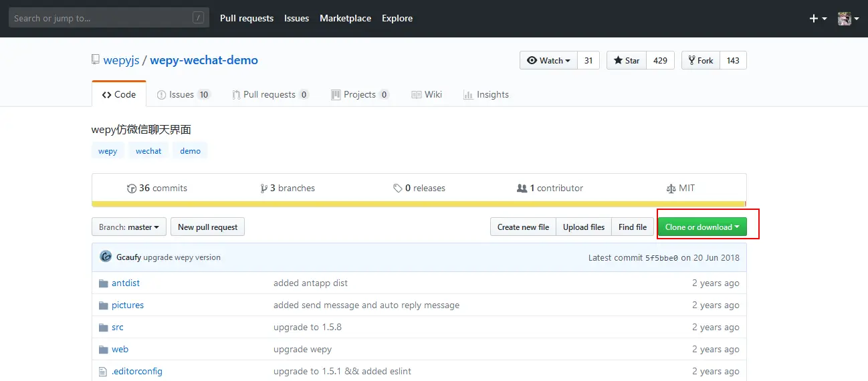This screenshot has height=381, width=868.
Task: Click the MIT license scale icon
Action: 671,188
